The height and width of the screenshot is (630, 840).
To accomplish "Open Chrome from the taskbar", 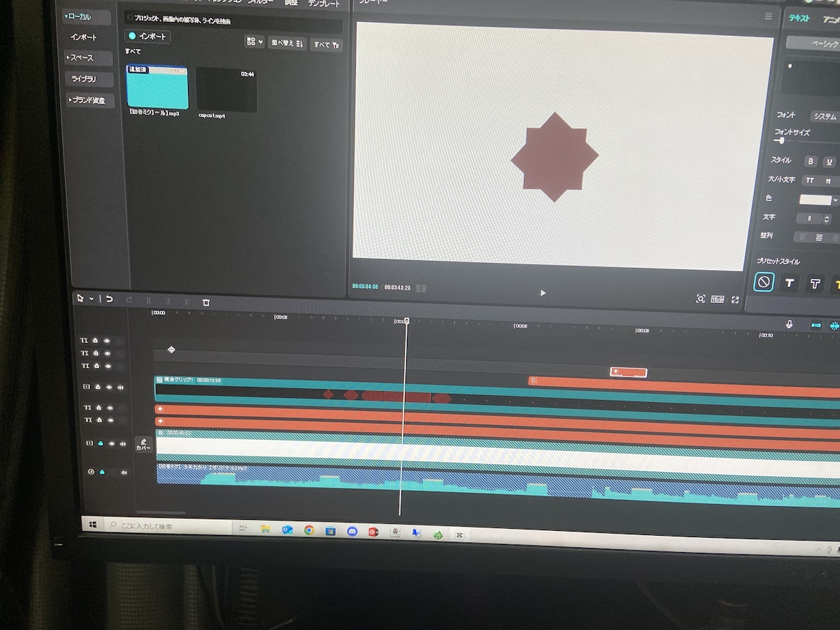I will 309,530.
